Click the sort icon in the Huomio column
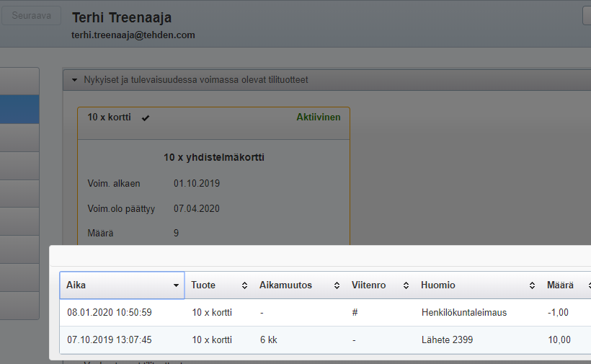The width and height of the screenshot is (591, 364). [532, 285]
